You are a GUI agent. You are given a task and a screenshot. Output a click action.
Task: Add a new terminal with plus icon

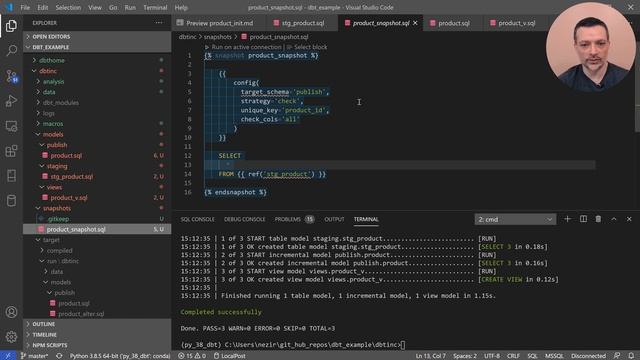click(567, 219)
